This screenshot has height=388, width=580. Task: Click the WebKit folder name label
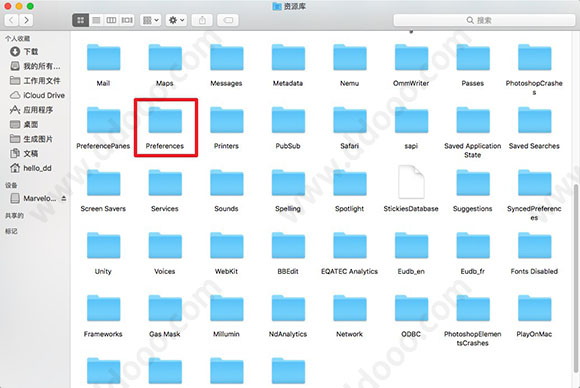click(x=226, y=271)
